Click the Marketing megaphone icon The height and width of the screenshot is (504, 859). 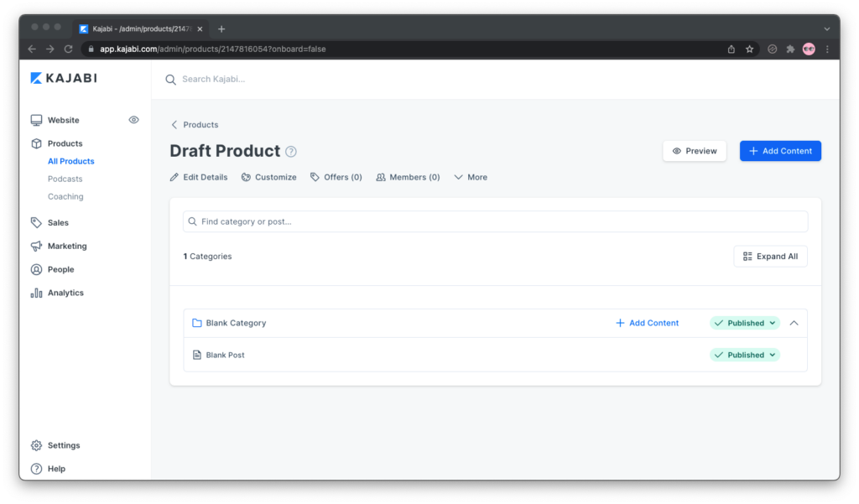[36, 246]
